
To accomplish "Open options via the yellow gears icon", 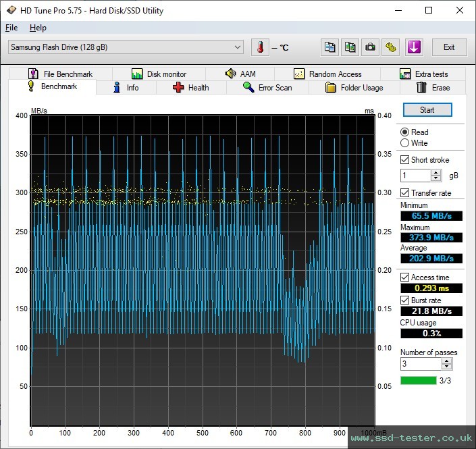I will 391,47.
